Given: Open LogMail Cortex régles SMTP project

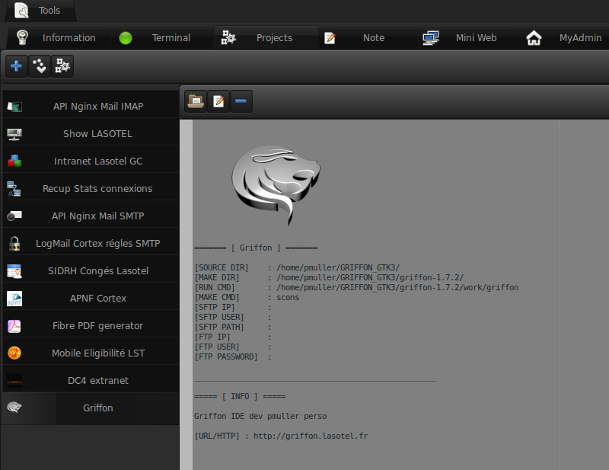Looking at the screenshot, I should (x=91, y=243).
